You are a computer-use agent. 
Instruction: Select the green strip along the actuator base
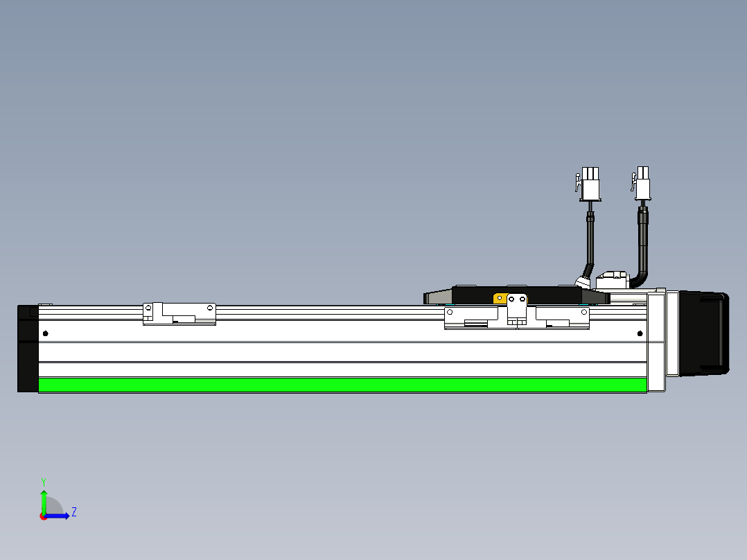342,385
